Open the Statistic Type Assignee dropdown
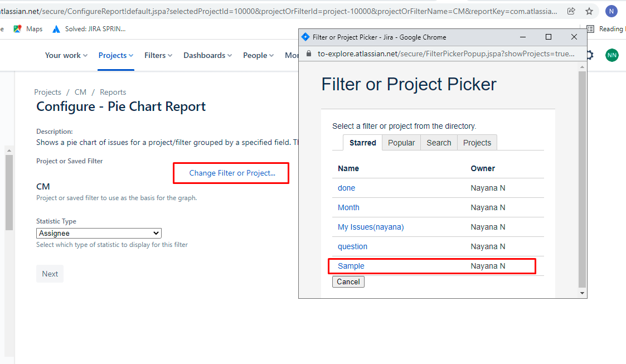 (99, 233)
